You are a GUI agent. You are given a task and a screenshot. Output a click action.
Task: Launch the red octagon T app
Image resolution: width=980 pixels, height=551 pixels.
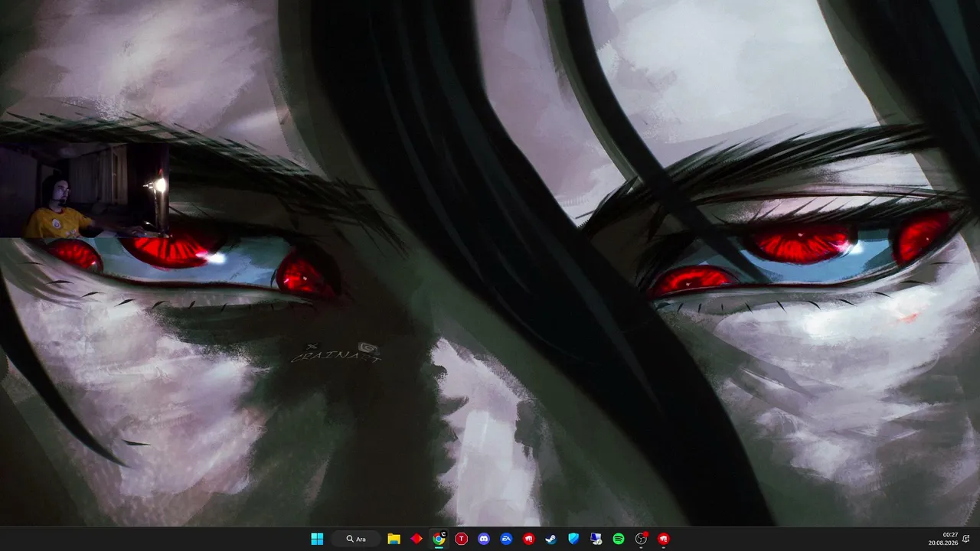pos(461,539)
